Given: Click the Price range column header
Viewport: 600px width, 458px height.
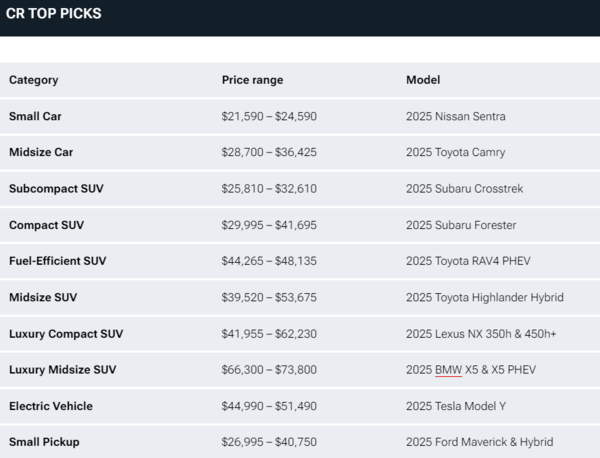Looking at the screenshot, I should (x=252, y=80).
